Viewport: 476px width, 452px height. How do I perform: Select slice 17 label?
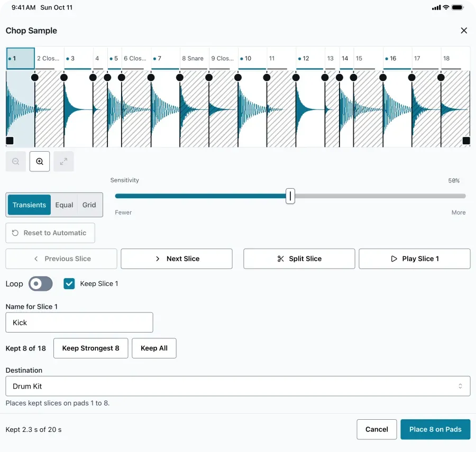426,58
